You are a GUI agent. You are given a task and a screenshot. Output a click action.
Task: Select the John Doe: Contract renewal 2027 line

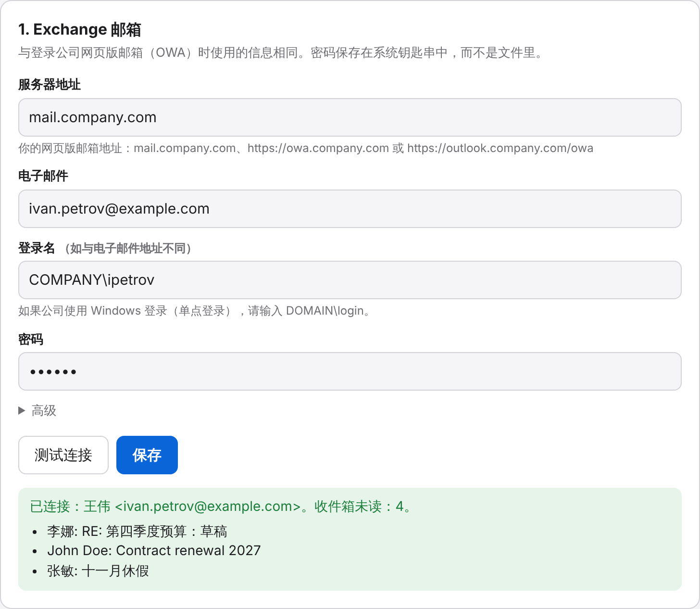(x=154, y=551)
